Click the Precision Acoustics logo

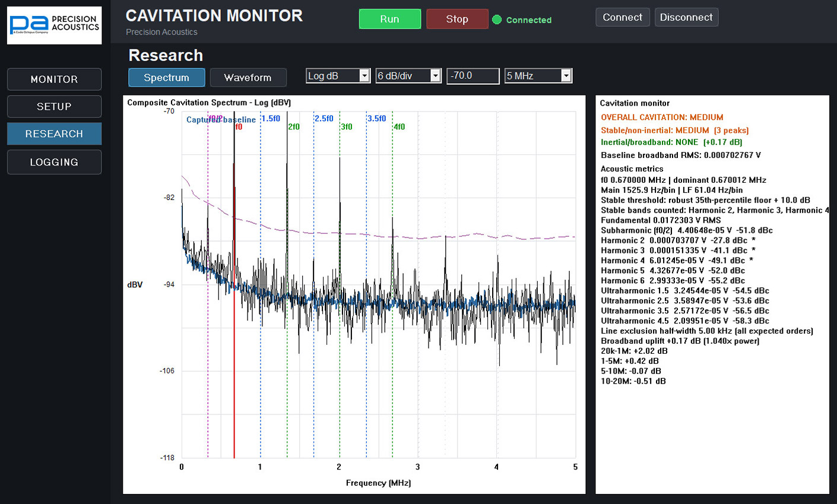[54, 26]
